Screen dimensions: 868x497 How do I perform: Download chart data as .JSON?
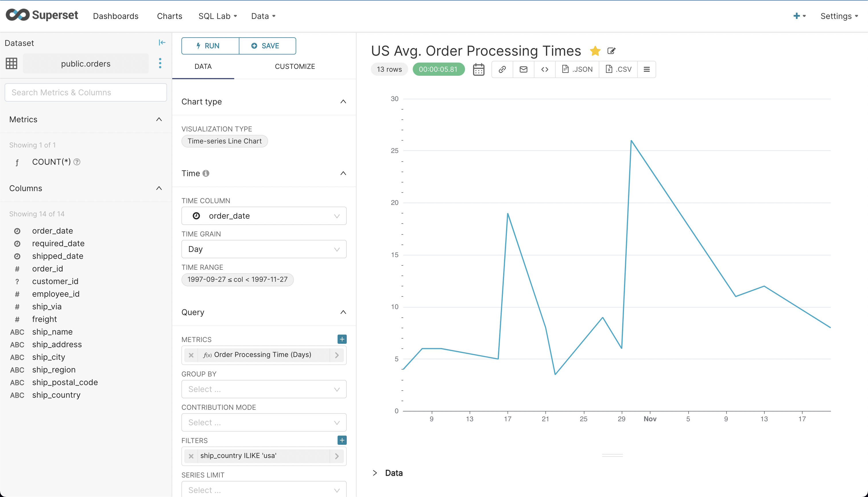click(577, 69)
